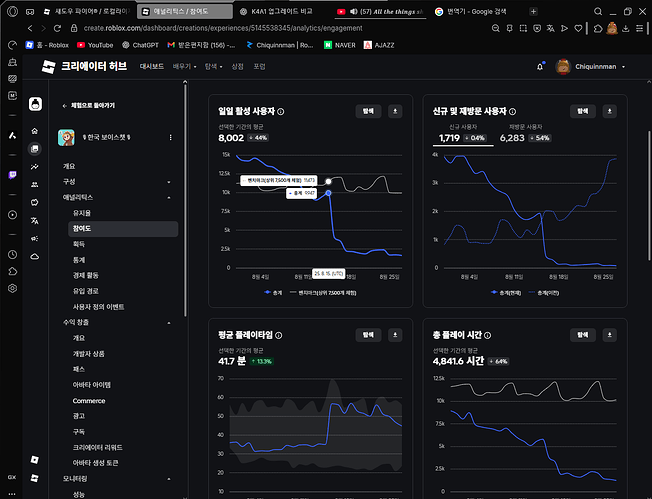Go back with the browser back arrow
The width and height of the screenshot is (652, 499).
click(x=30, y=28)
